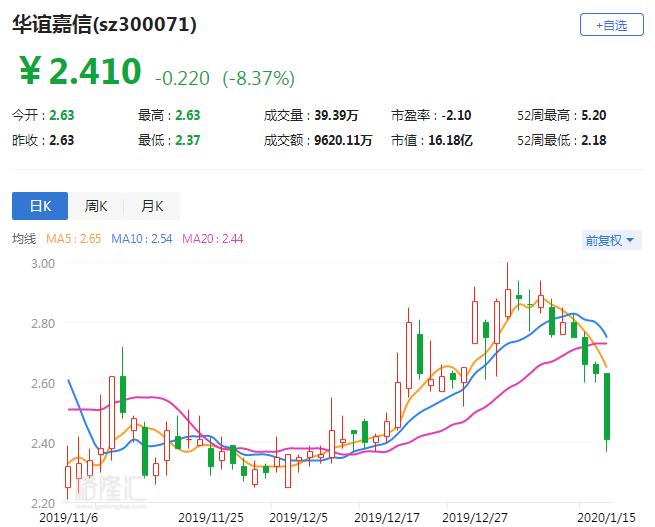Image resolution: width=655 pixels, height=527 pixels.
Task: Click the x-axis date label 2019/11/25
Action: point(211,517)
